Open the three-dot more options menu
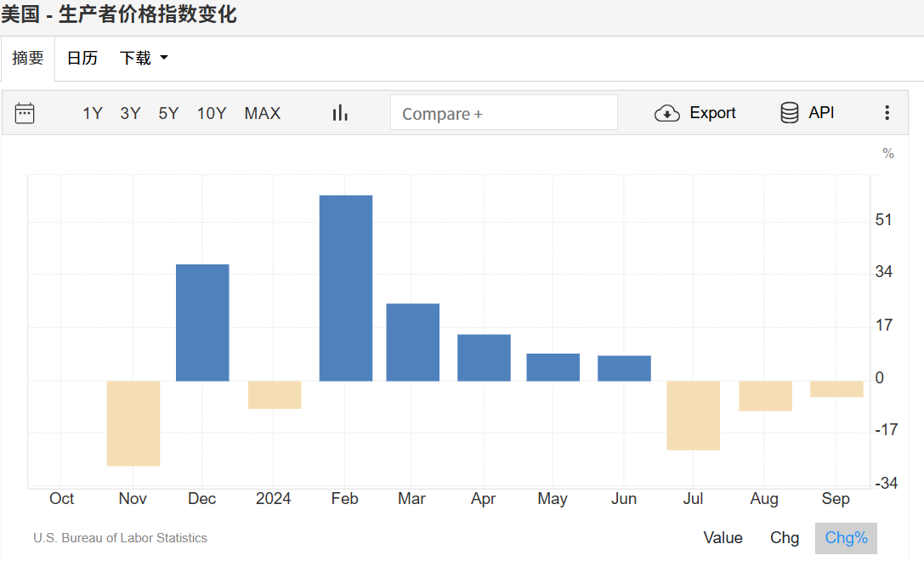 (887, 113)
